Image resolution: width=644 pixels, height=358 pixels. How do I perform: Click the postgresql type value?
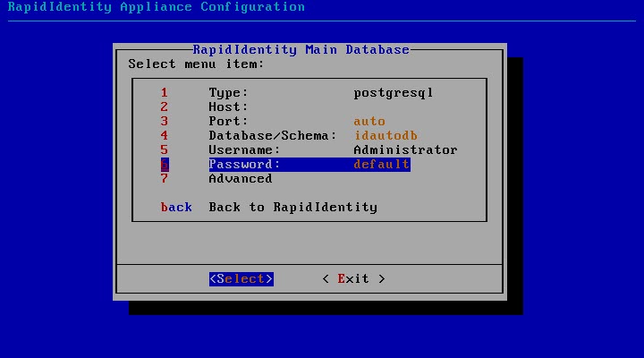(x=394, y=93)
